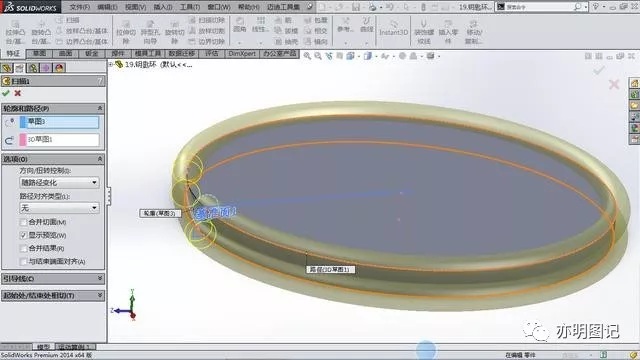The image size is (640, 360).
Task: Toggle the 与结束端面对齐 checkbox
Action: click(x=23, y=261)
